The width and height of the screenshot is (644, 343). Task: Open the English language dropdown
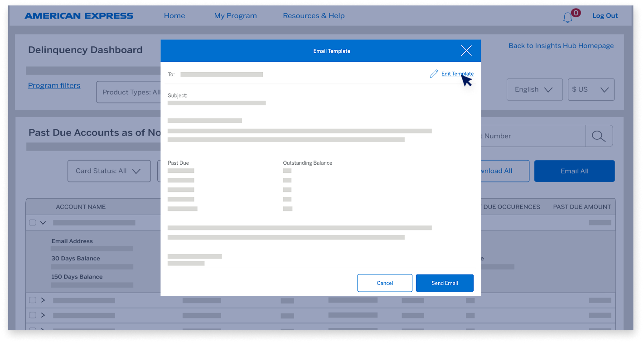pyautogui.click(x=534, y=89)
